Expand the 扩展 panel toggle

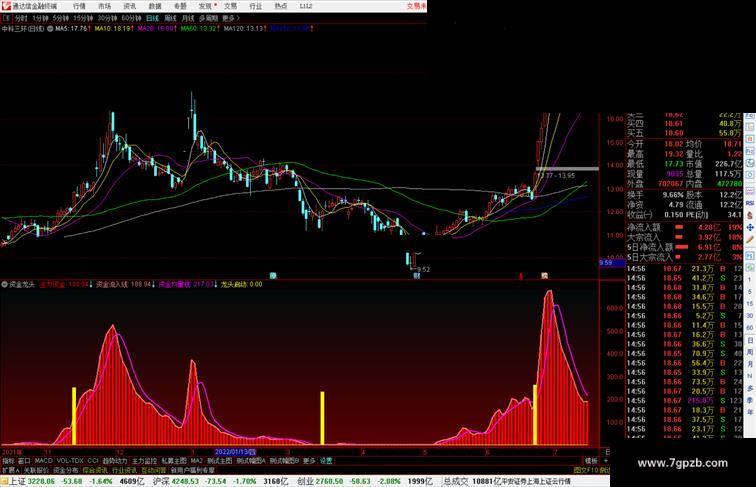(10, 470)
